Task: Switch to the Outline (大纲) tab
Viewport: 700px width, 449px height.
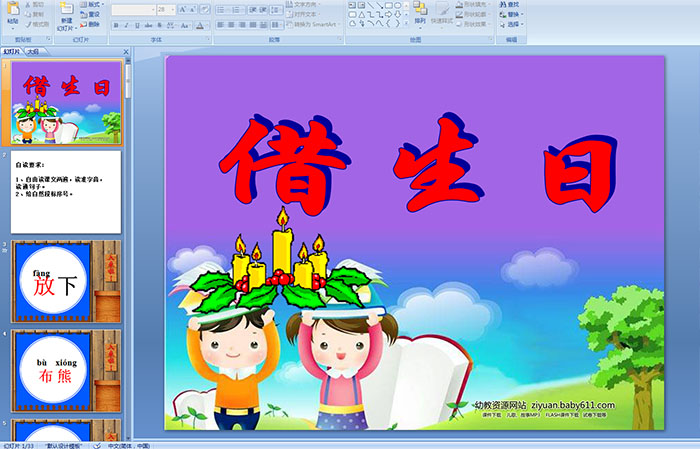Action: [x=34, y=51]
